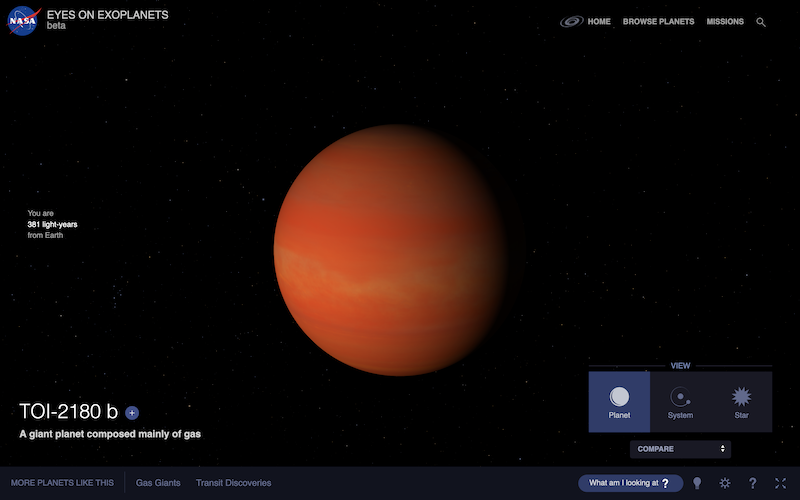Open Browse Planets in the top menu
Image resolution: width=800 pixels, height=500 pixels.
658,21
